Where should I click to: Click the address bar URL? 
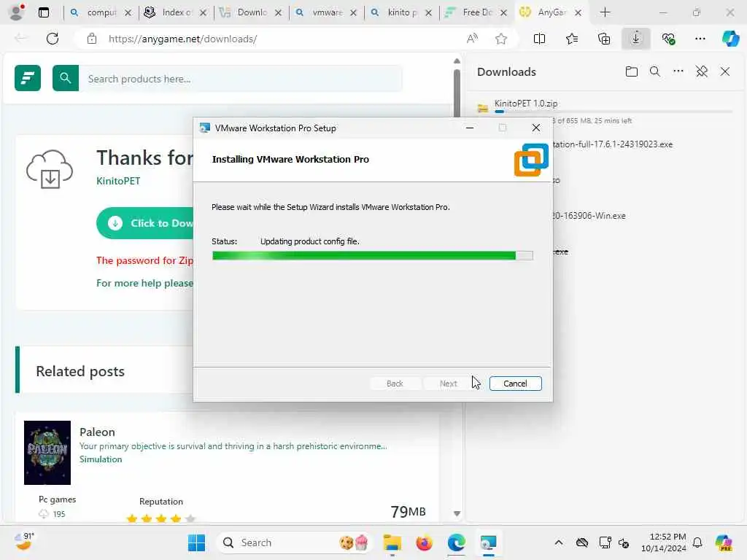tap(182, 39)
